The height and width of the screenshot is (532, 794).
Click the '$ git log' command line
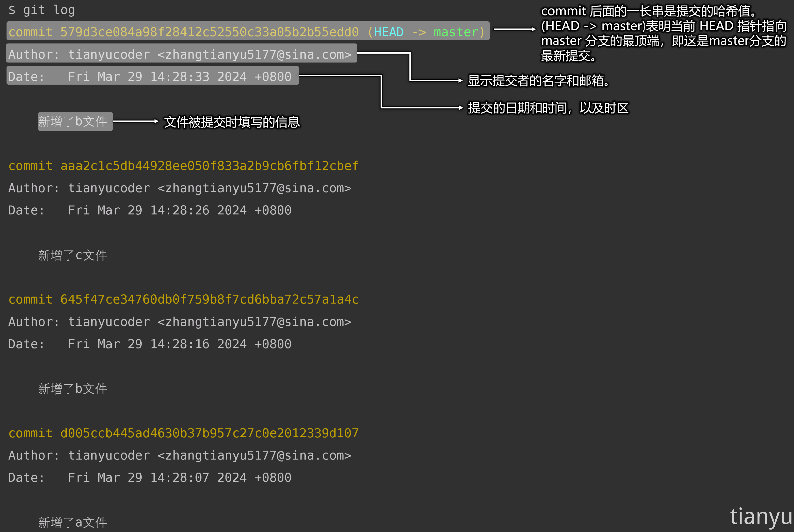pos(41,10)
